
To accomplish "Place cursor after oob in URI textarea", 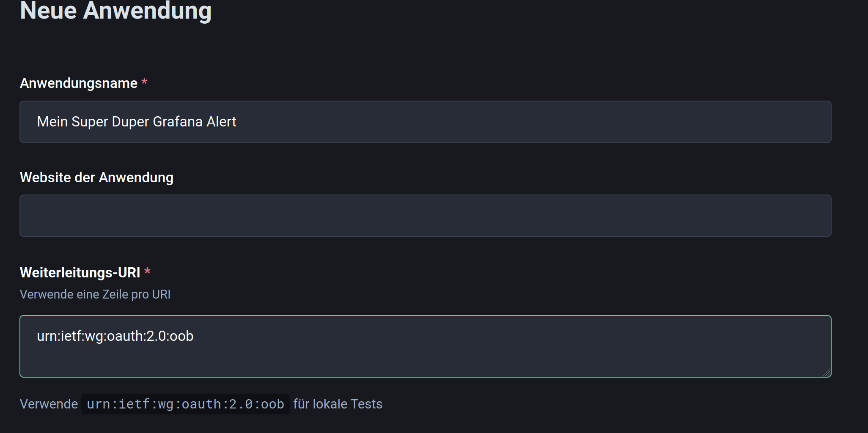I will (194, 336).
